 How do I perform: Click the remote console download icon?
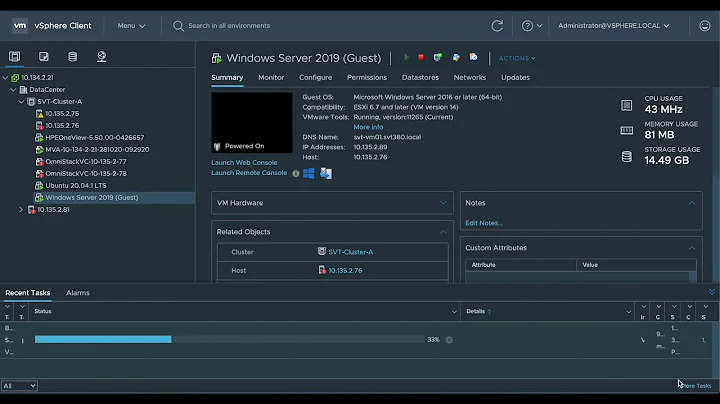pos(326,173)
